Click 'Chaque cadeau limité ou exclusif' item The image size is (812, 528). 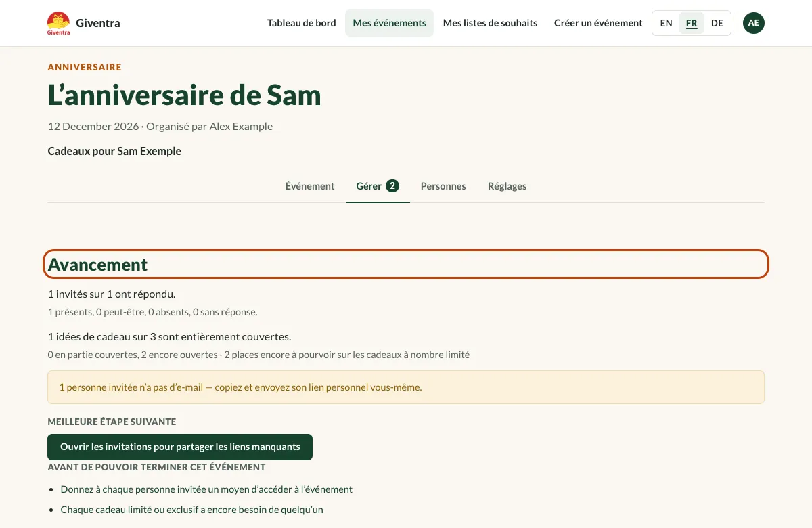[x=191, y=510]
